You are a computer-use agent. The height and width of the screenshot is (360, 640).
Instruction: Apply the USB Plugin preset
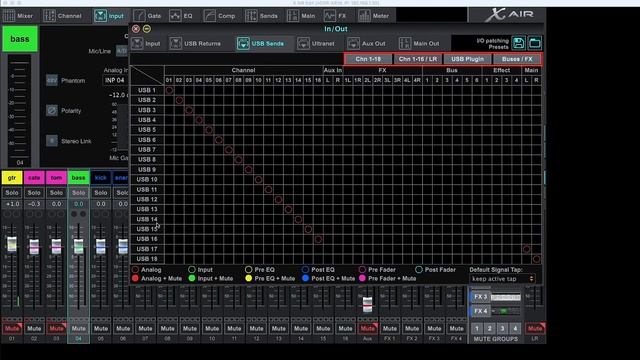click(467, 59)
